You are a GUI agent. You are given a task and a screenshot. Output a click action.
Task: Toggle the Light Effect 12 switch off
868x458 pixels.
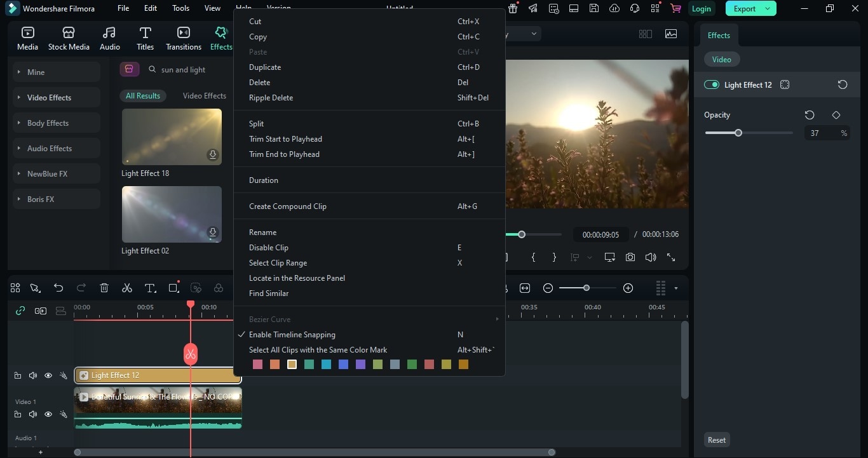click(712, 84)
